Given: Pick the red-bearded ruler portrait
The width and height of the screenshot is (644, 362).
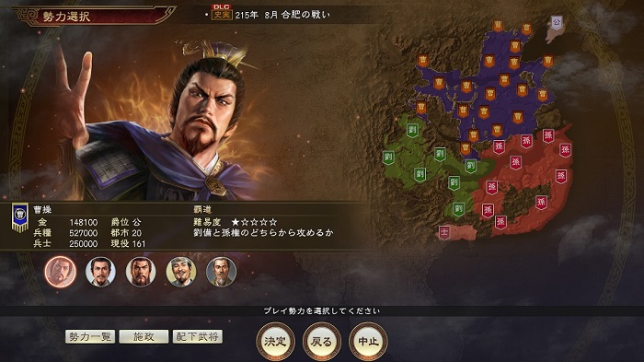Looking at the screenshot, I should coord(141,272).
